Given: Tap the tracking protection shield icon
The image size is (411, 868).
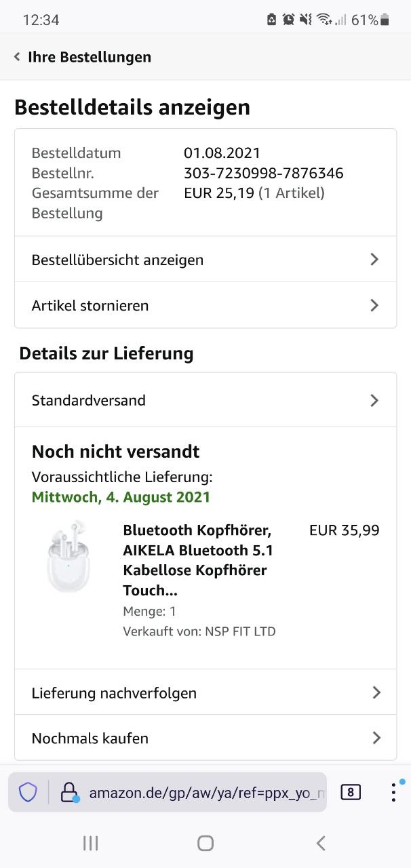Looking at the screenshot, I should pyautogui.click(x=28, y=791).
